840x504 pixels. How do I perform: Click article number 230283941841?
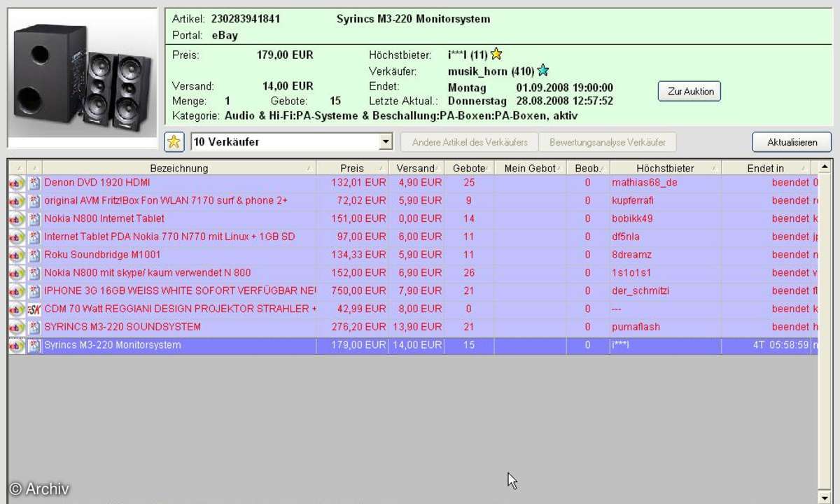246,19
